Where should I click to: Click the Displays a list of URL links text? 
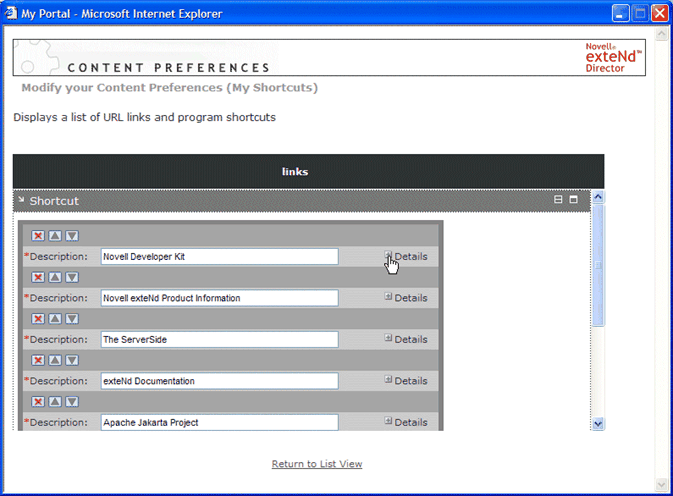click(x=144, y=117)
